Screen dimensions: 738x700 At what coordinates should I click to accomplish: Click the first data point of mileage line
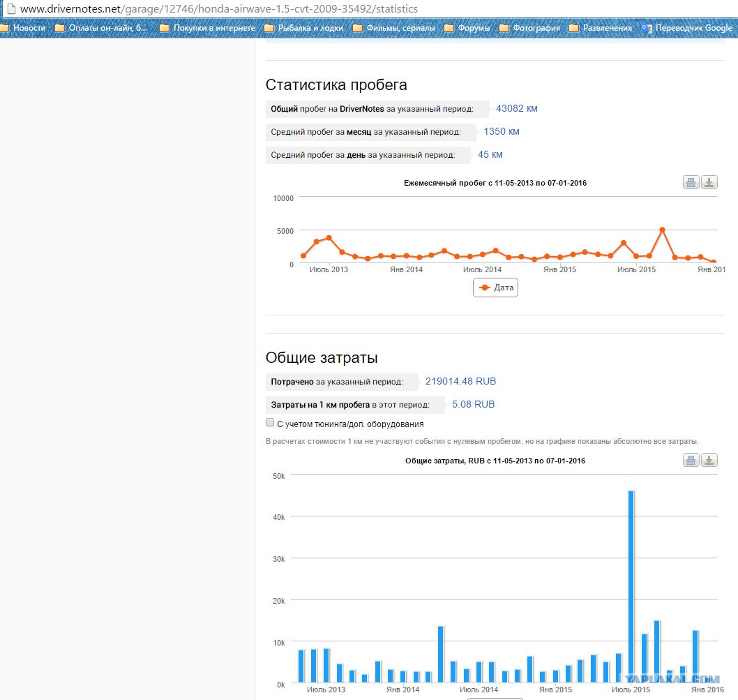[303, 256]
